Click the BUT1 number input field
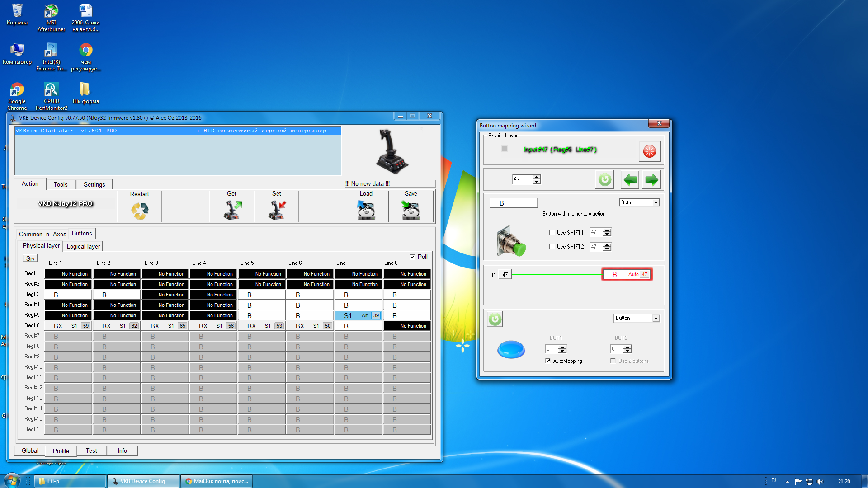The height and width of the screenshot is (488, 868). point(552,349)
